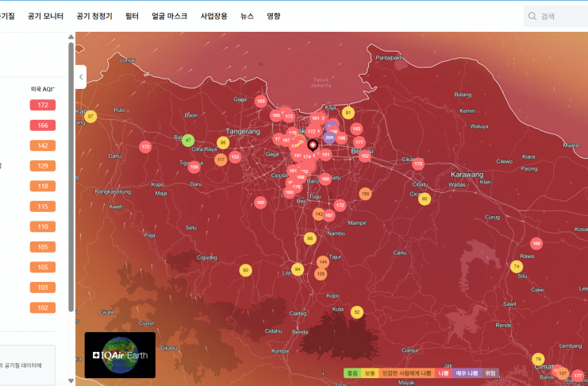Select the 163 marker north of Tangerang
The image size is (588, 386).
pyautogui.click(x=260, y=102)
